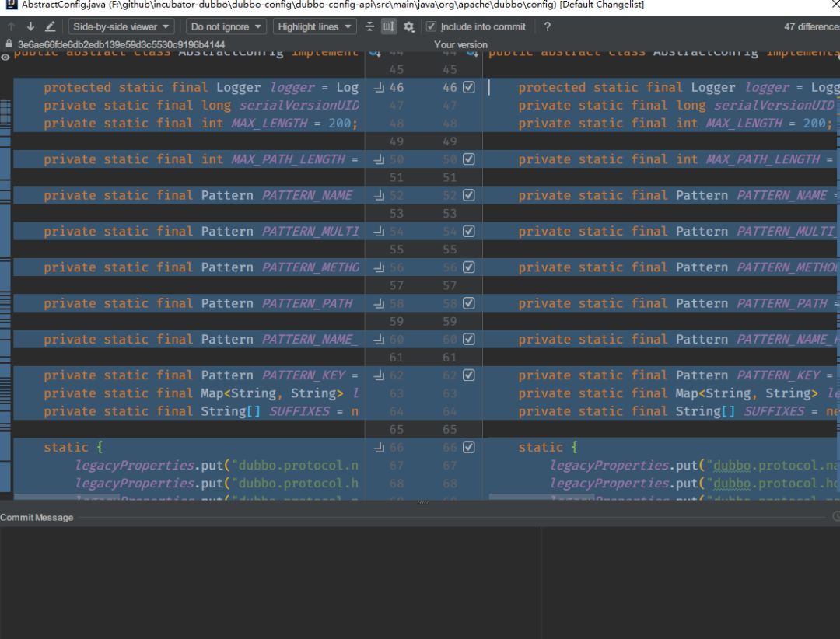Revert the PATTERN_PATH change at line 58
The image size is (840, 639).
379,303
